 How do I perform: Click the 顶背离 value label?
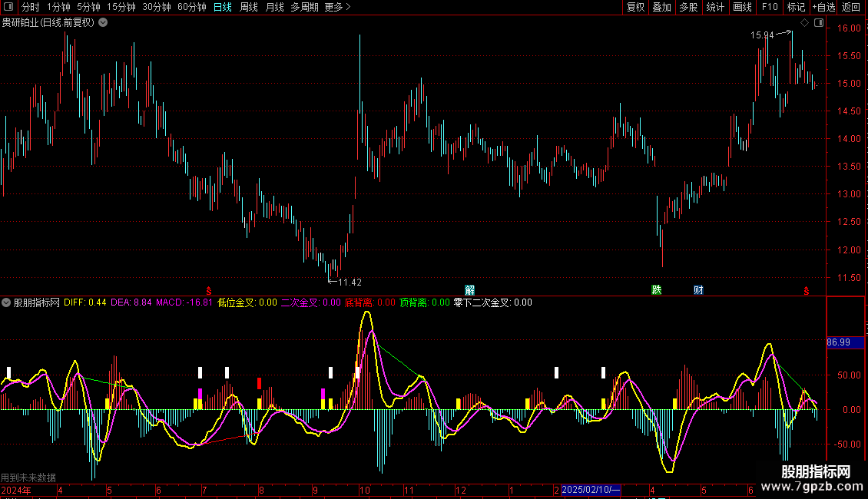[x=424, y=302]
